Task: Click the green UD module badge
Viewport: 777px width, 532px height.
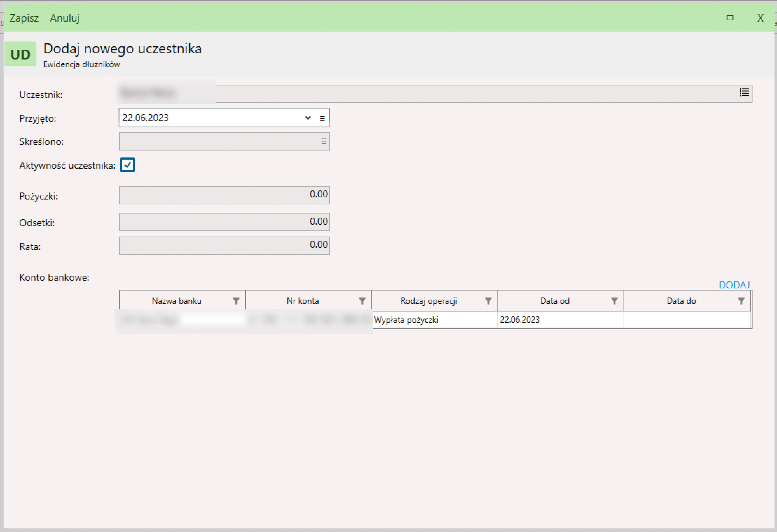Action: pos(20,54)
